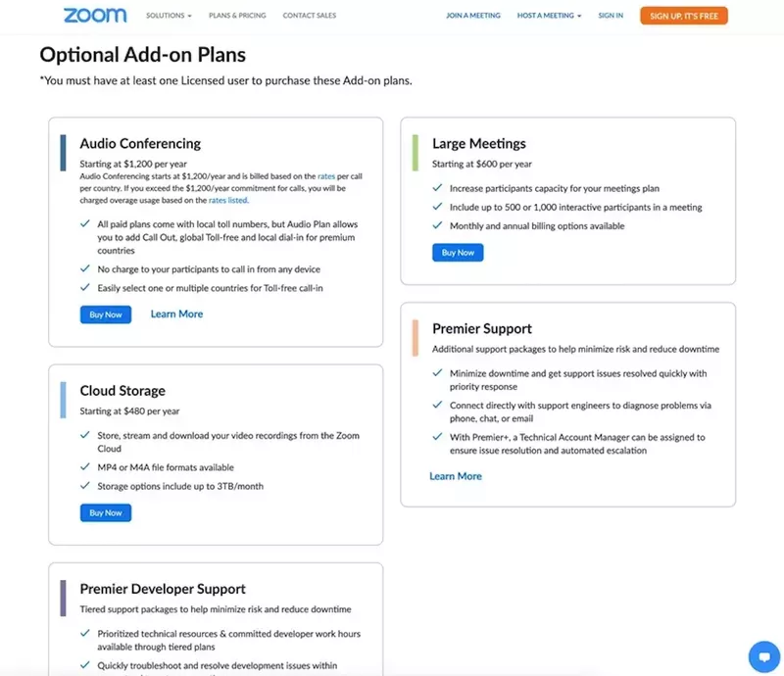This screenshot has width=784, height=676.
Task: Click the 'Sign Up, It's Free' button
Action: coord(683,15)
